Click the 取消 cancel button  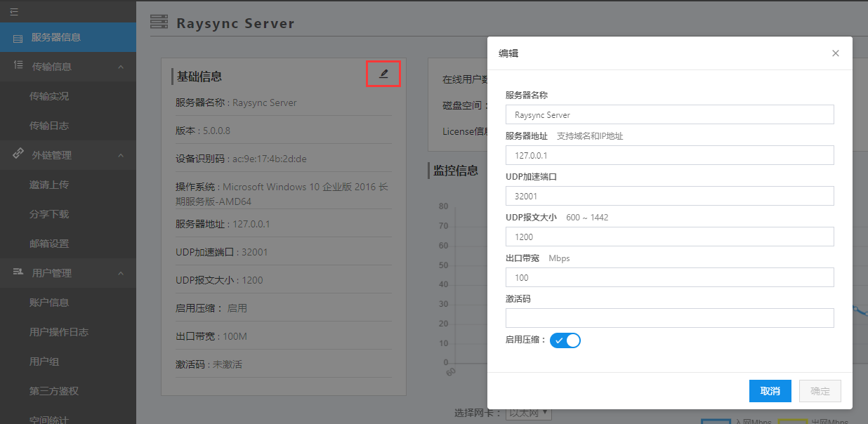770,391
